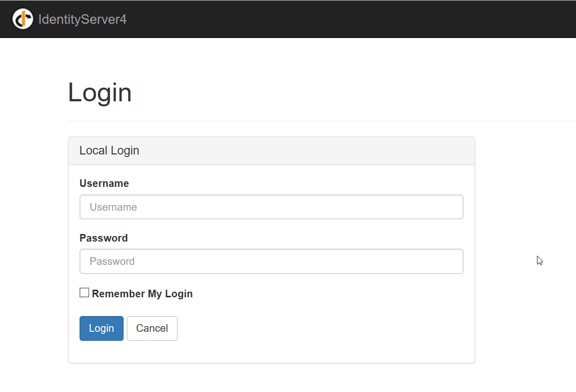Click the Remember My Login label text
The height and width of the screenshot is (392, 576).
pos(142,294)
